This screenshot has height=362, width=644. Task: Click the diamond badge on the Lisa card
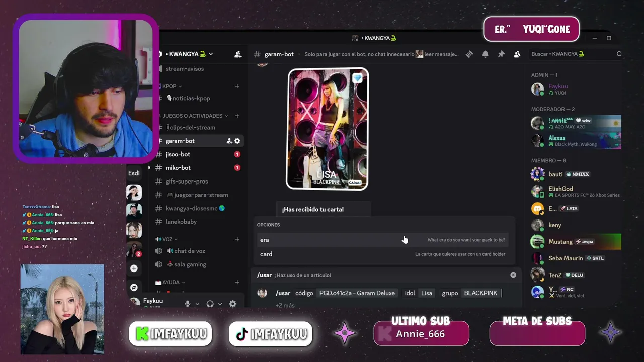point(357,78)
